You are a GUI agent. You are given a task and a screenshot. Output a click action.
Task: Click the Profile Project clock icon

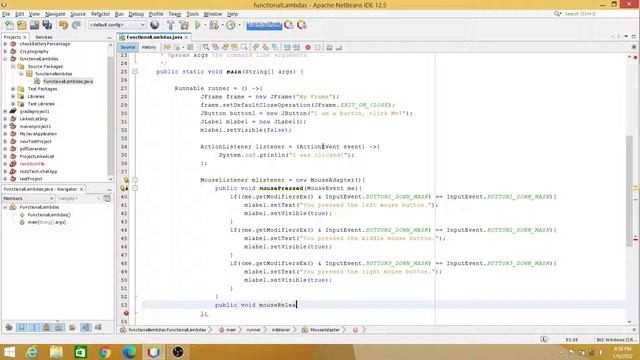(231, 25)
